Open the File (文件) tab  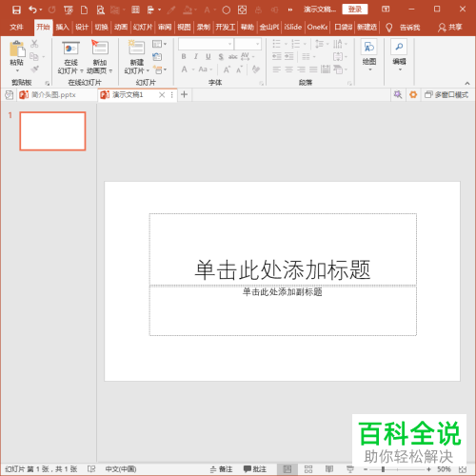[x=16, y=28]
